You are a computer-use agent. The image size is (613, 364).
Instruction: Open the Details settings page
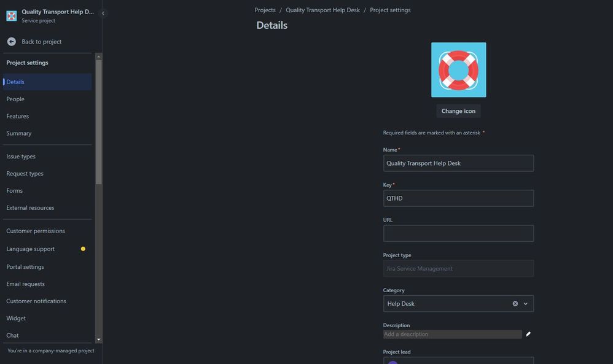[x=47, y=82]
